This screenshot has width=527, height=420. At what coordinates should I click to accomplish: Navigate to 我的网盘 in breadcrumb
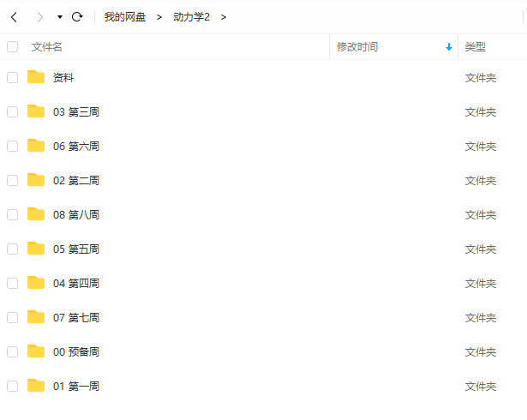click(125, 17)
